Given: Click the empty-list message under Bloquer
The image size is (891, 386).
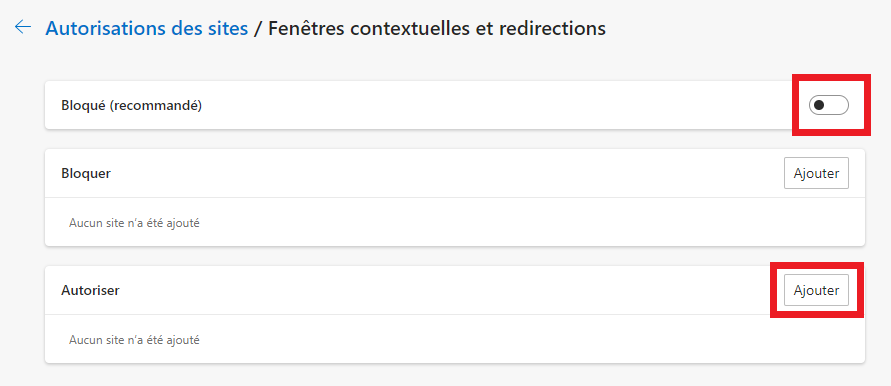Looking at the screenshot, I should [x=134, y=223].
